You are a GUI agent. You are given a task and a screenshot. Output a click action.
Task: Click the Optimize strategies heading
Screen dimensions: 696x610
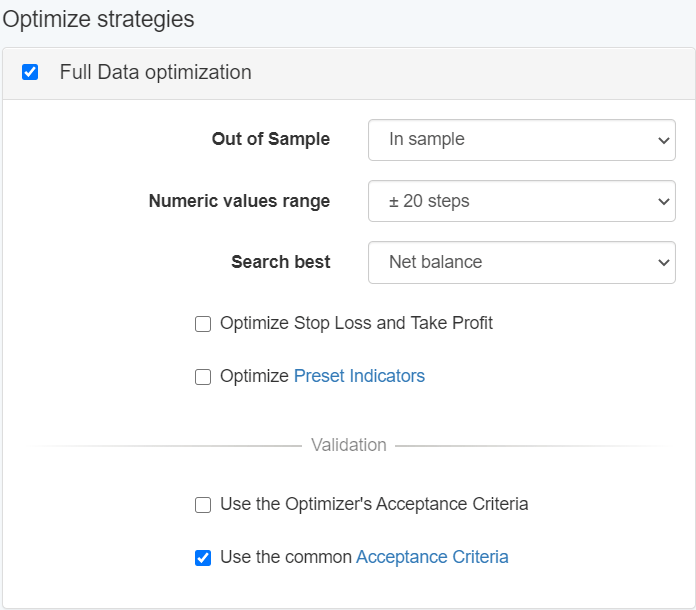coord(98,19)
